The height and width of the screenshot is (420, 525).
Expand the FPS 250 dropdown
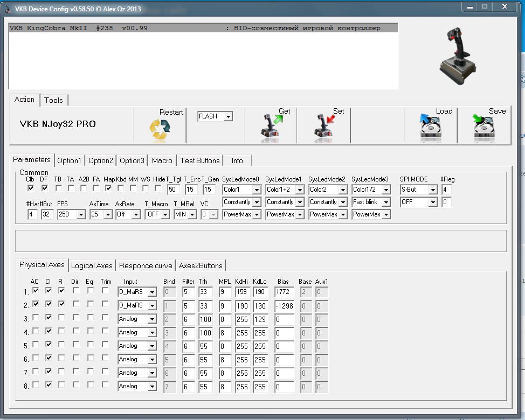pyautogui.click(x=81, y=214)
